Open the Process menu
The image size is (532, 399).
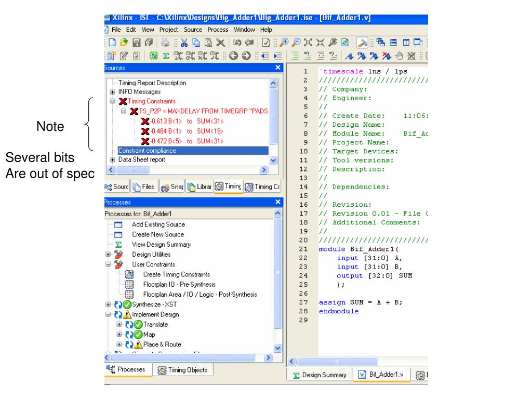pos(218,30)
